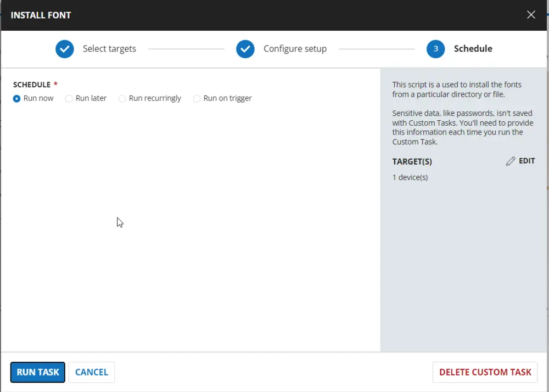Cancel the font installation task
The image size is (549, 392).
(92, 372)
